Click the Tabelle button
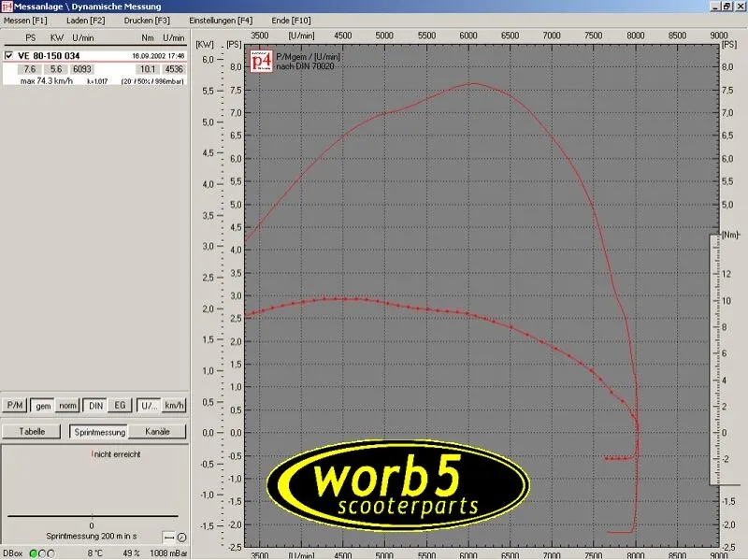Viewport: 748px width, 560px height. pyautogui.click(x=32, y=432)
